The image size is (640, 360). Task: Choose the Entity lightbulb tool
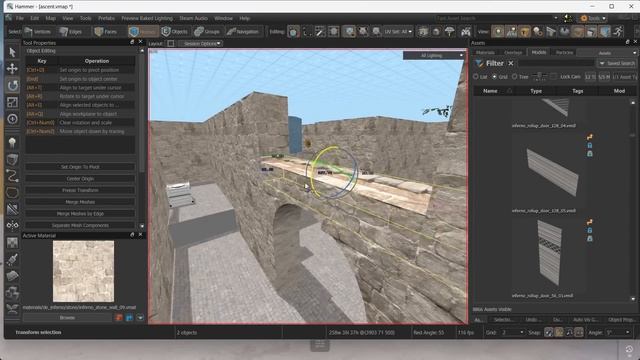point(12,142)
